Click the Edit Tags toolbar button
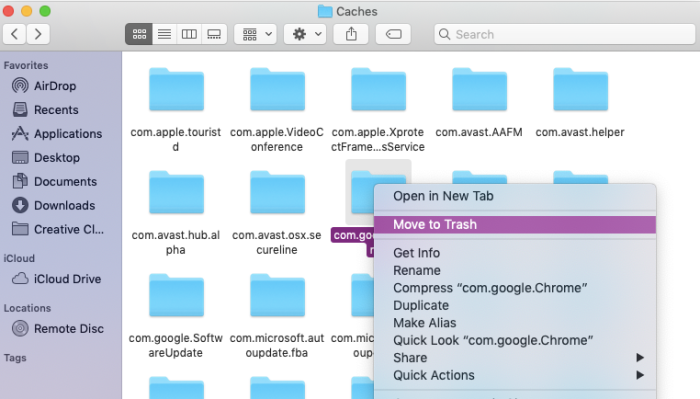700x399 pixels. [x=393, y=34]
